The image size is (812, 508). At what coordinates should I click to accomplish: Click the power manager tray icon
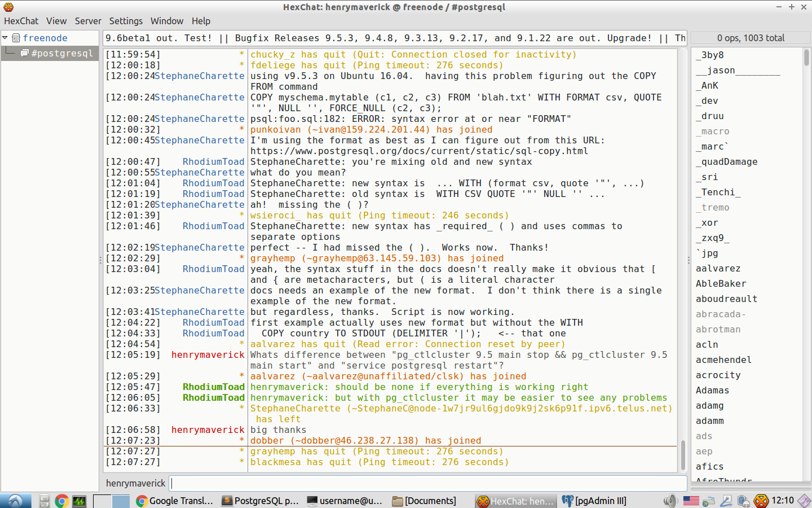click(x=744, y=501)
